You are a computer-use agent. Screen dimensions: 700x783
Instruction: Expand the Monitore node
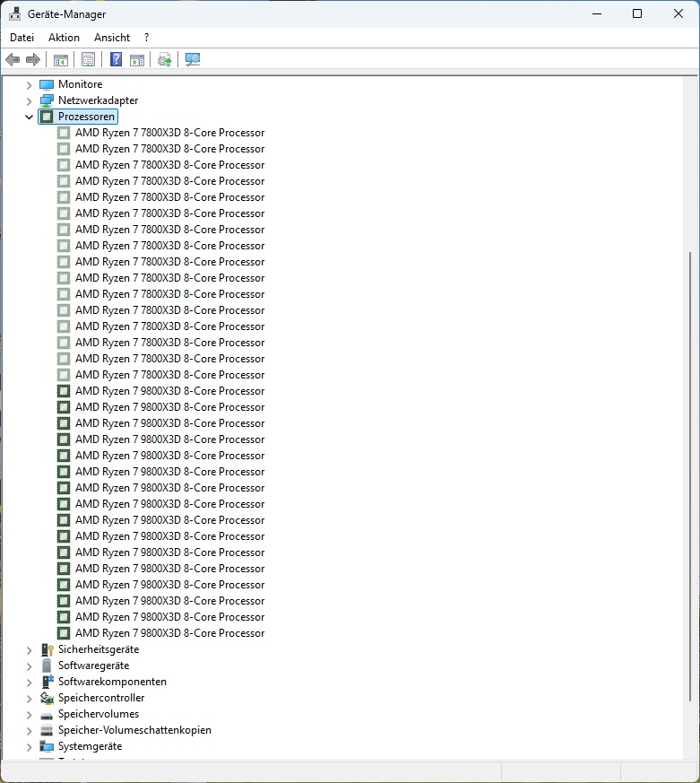click(29, 85)
